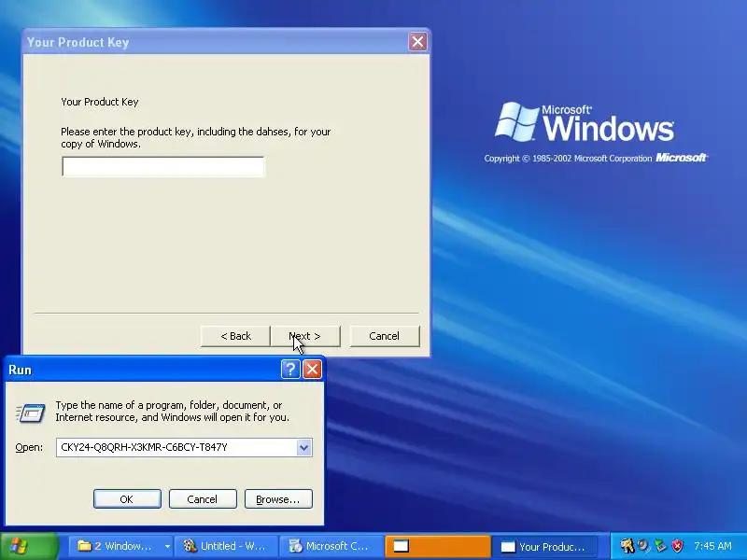The width and height of the screenshot is (747, 560).
Task: Click the Back button in product key dialog
Action: (235, 336)
